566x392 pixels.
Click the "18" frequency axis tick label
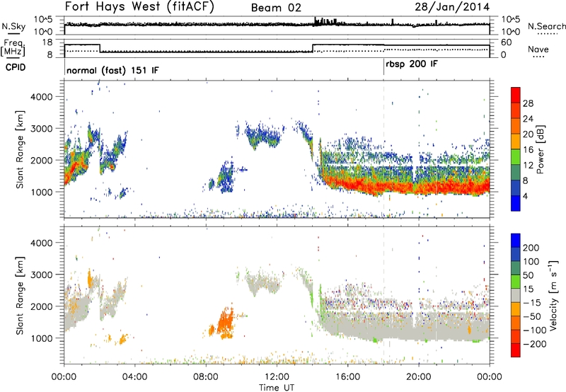47,42
